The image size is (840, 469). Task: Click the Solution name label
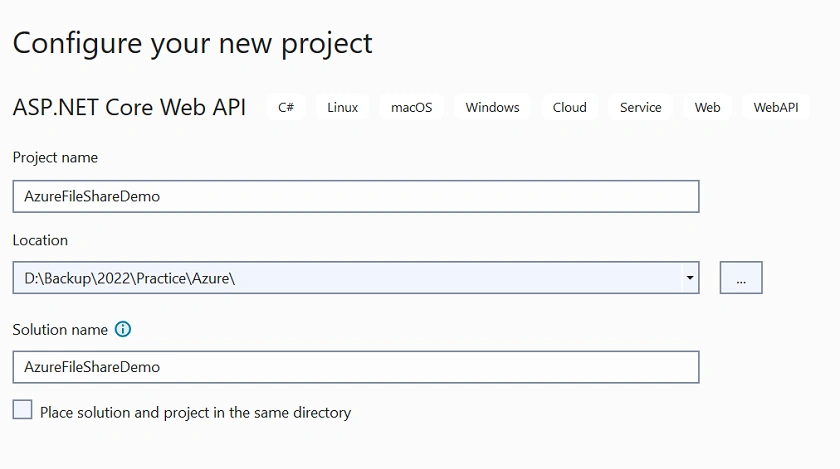click(x=60, y=330)
